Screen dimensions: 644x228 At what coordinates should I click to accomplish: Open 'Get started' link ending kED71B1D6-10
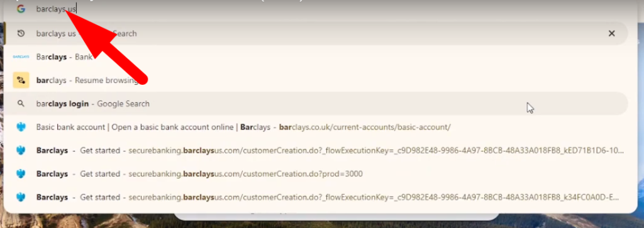coord(316,151)
